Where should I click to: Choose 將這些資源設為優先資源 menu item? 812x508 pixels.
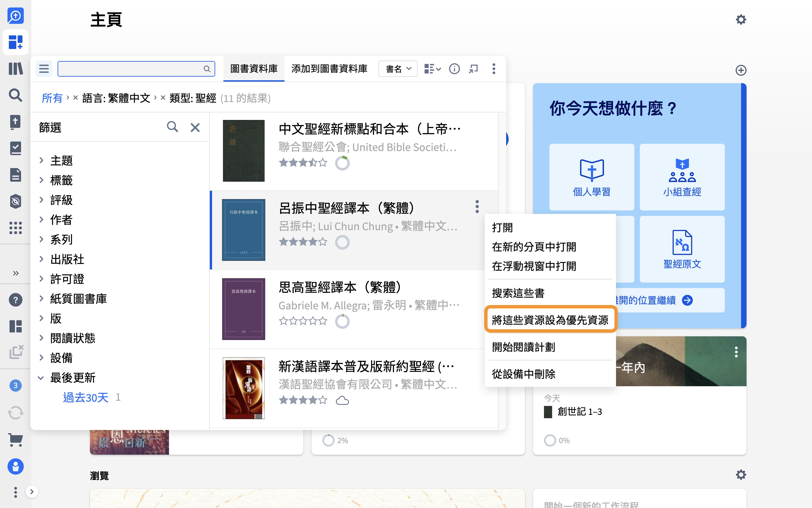[x=550, y=320]
